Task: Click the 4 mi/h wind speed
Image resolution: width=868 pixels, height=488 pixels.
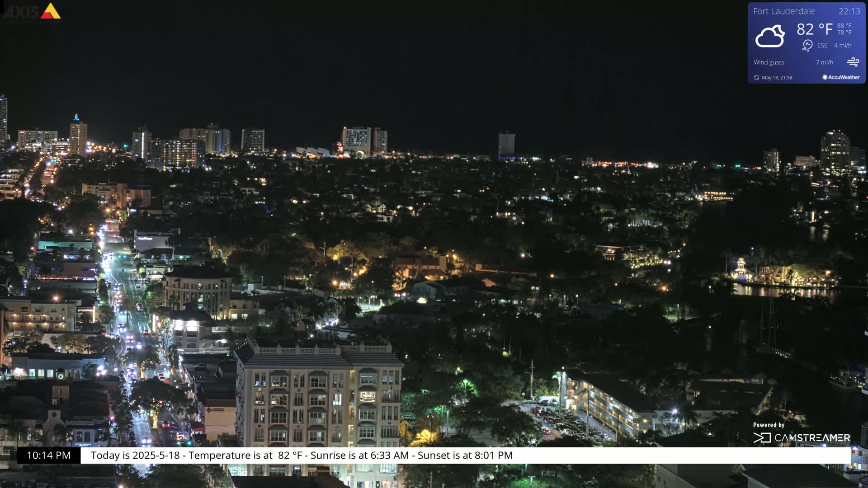Action: 843,45
